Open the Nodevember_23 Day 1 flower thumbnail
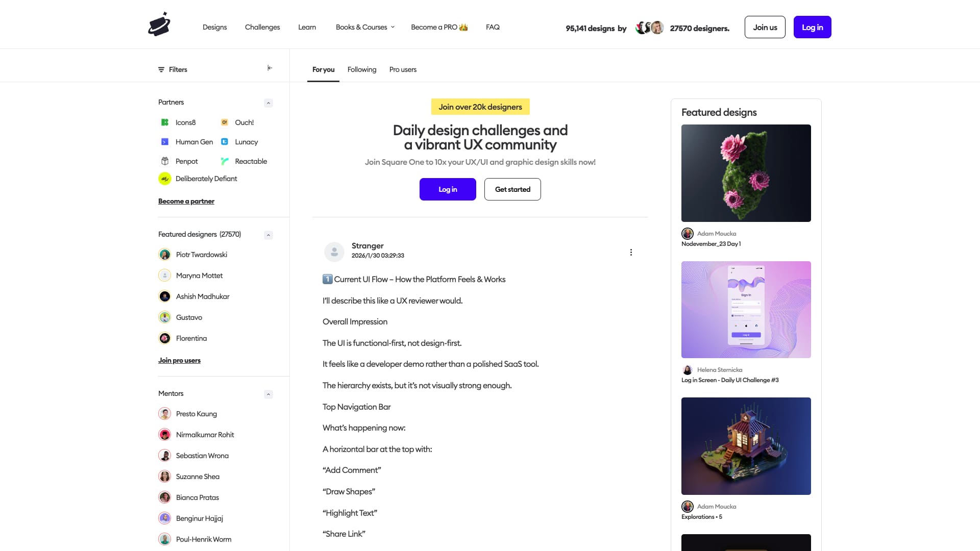The image size is (980, 551). (746, 173)
